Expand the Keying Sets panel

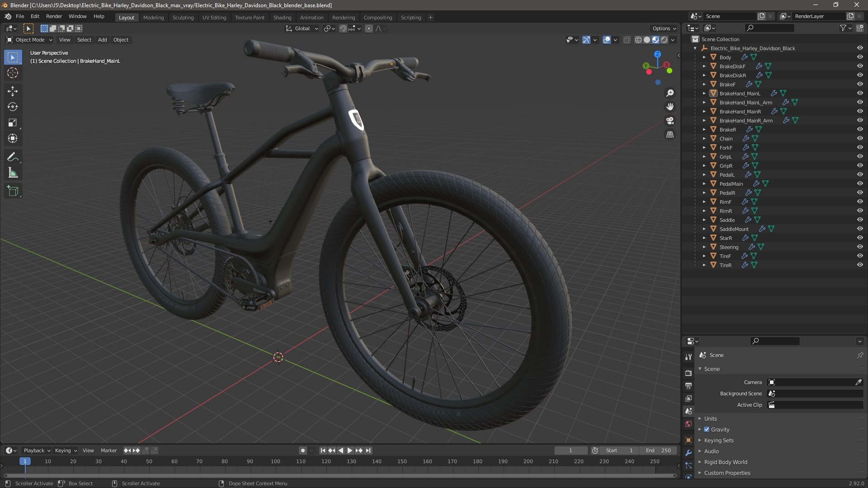tap(718, 440)
